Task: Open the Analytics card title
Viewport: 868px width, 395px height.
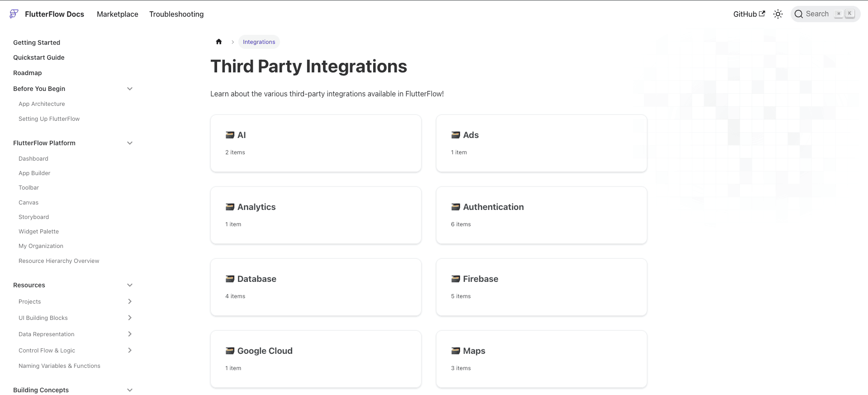Action: [256, 207]
